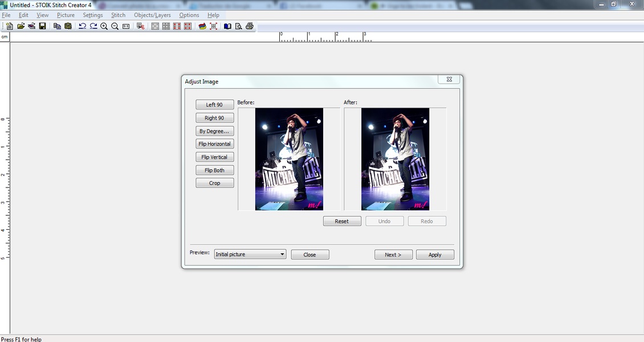This screenshot has height=342, width=644.
Task: Click the Save floppy disk icon
Action: pos(42,26)
